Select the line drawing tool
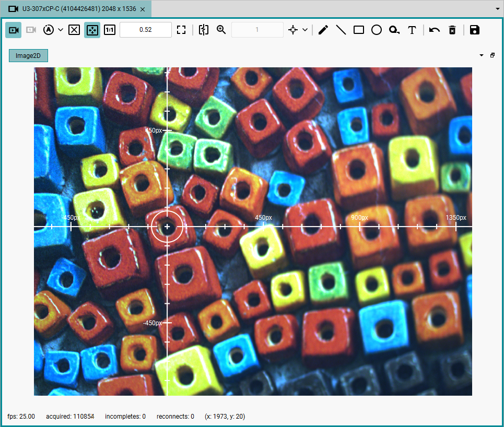 tap(341, 30)
